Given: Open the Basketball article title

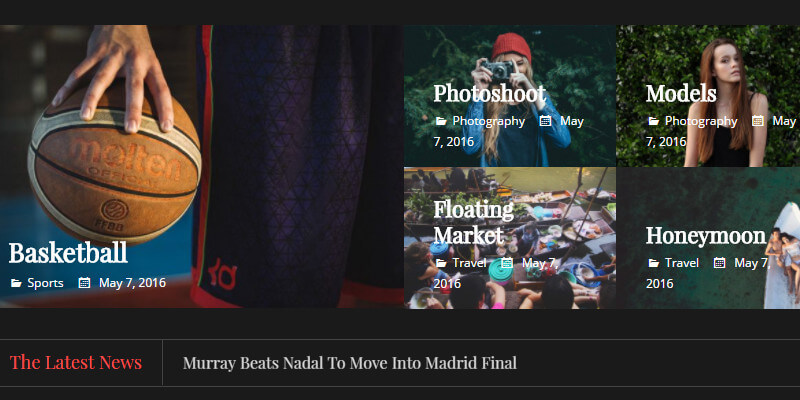Looking at the screenshot, I should point(68,253).
